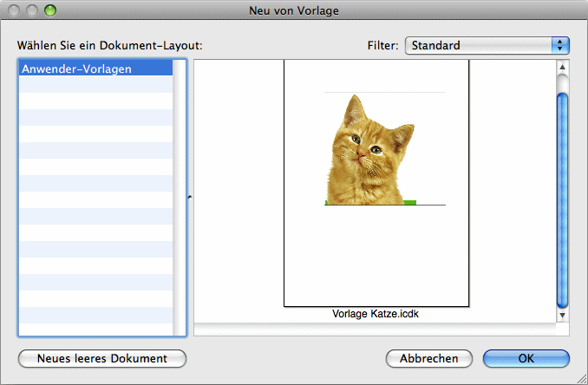Screen dimensions: 588x385
Task: Click the greyed-out minimize window button
Action: click(32, 11)
